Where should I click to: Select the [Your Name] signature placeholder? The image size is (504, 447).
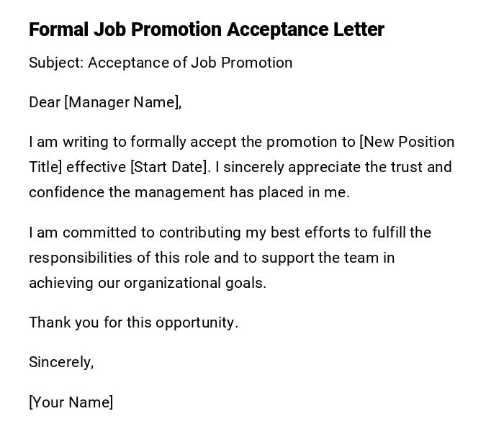[x=71, y=402]
